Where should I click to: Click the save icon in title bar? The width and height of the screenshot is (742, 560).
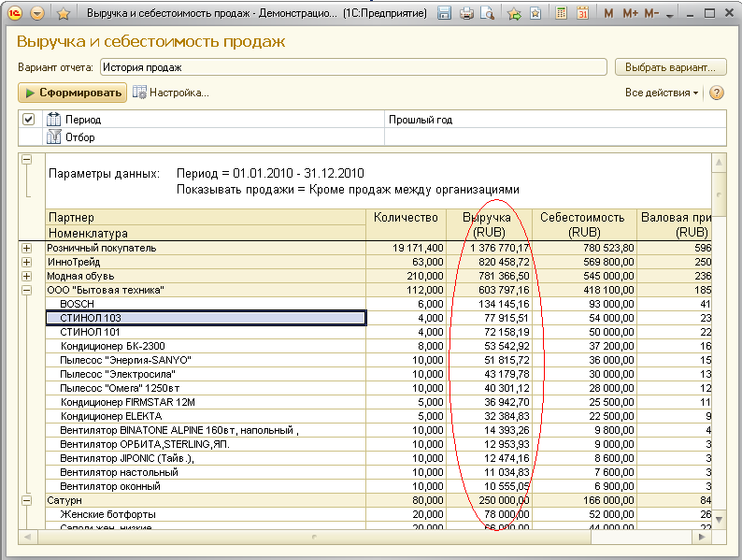click(x=445, y=14)
